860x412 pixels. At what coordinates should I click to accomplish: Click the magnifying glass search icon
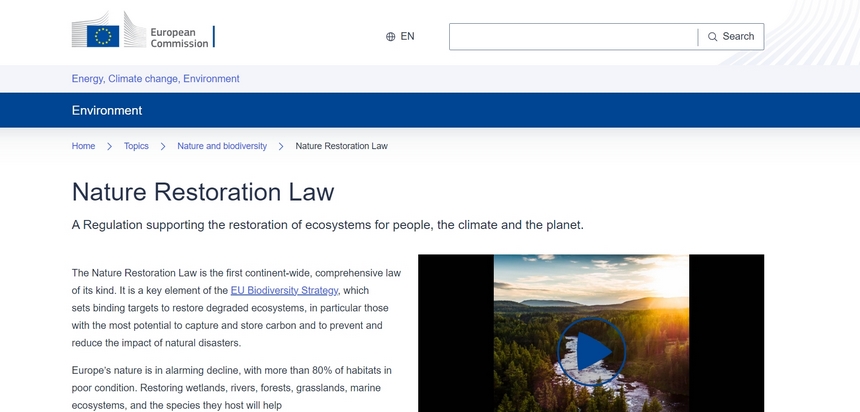point(713,37)
